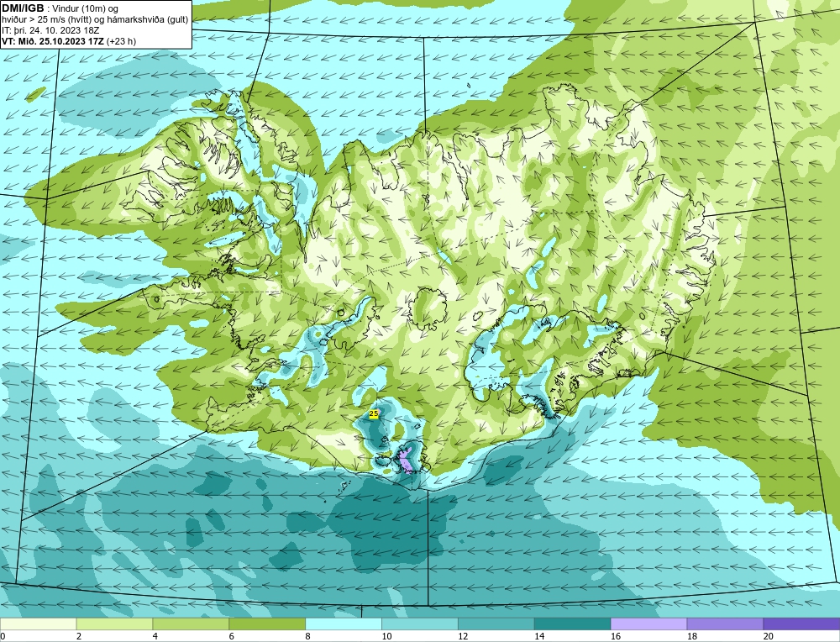Click the 'IT: þri. 24. 10. 2023 18Z' line
The height and width of the screenshot is (642, 840).
tap(50, 30)
